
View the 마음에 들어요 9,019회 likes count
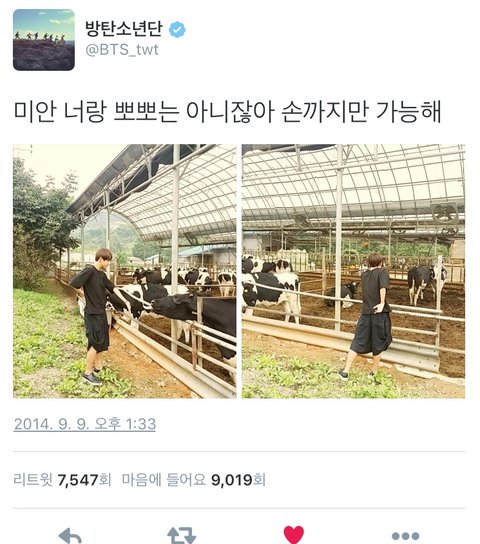coord(194,480)
